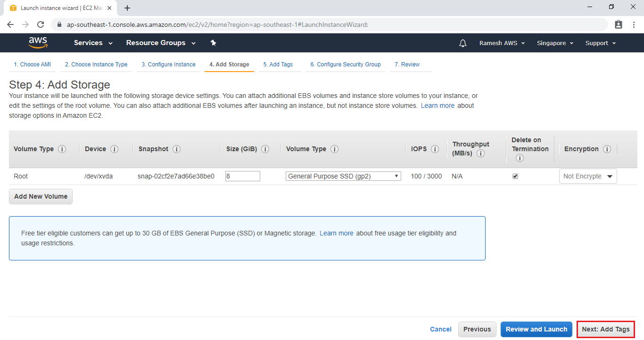Click info icon next to Encryption header
Viewport: 644px width, 340px height.
(x=607, y=149)
